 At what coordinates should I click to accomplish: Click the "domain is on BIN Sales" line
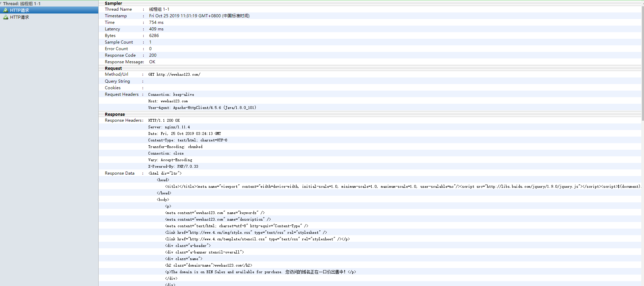(x=261, y=272)
